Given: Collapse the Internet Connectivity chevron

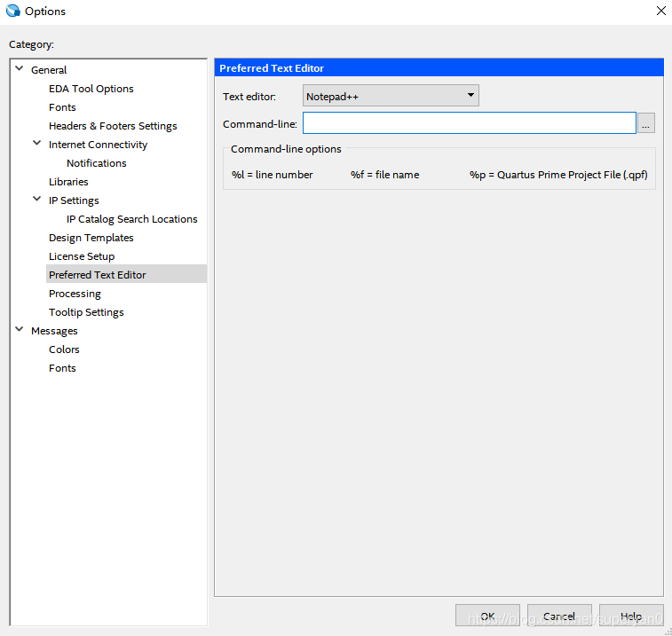Looking at the screenshot, I should pos(37,143).
